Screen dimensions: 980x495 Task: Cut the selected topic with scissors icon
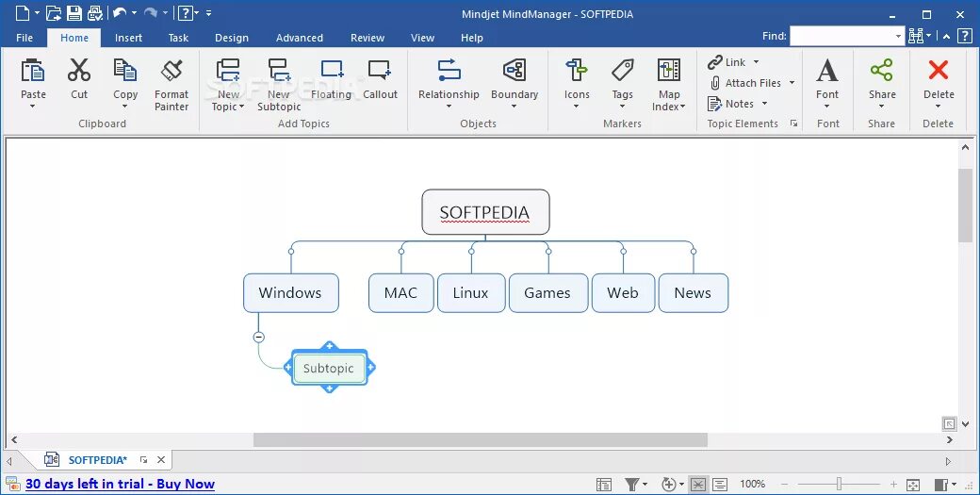79,71
